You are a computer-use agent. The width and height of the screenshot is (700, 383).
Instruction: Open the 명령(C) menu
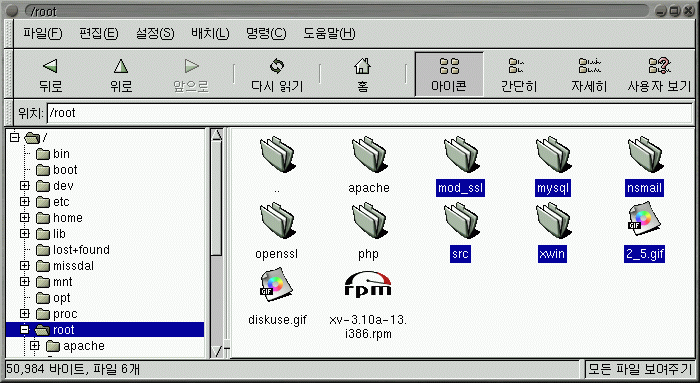coord(266,33)
